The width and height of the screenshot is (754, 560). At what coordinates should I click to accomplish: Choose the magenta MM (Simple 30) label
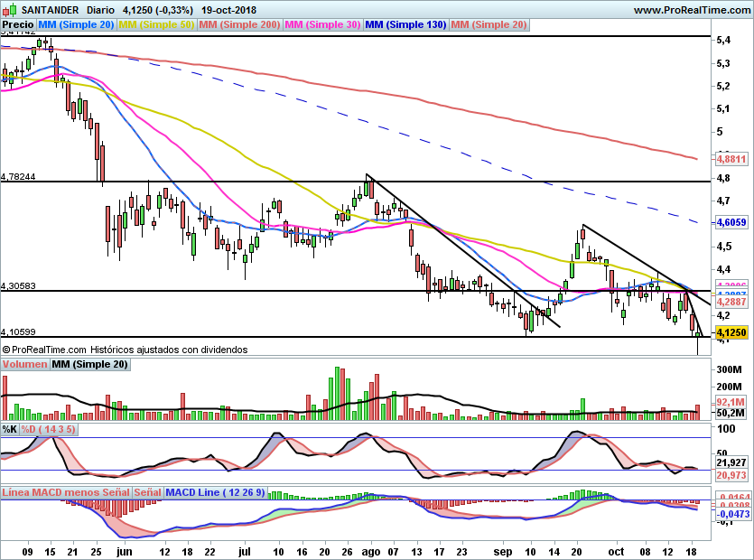[322, 24]
